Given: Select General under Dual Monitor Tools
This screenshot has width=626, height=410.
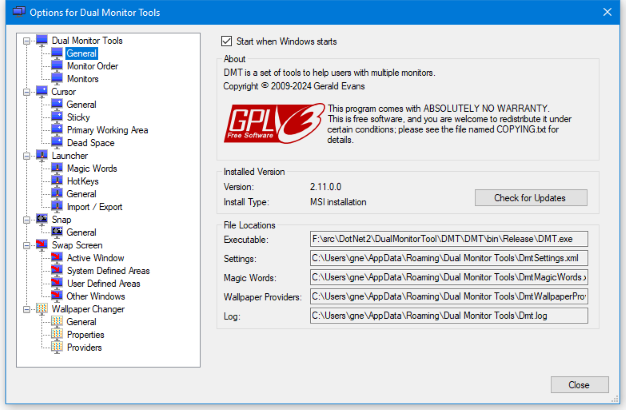Looking at the screenshot, I should click(x=81, y=53).
